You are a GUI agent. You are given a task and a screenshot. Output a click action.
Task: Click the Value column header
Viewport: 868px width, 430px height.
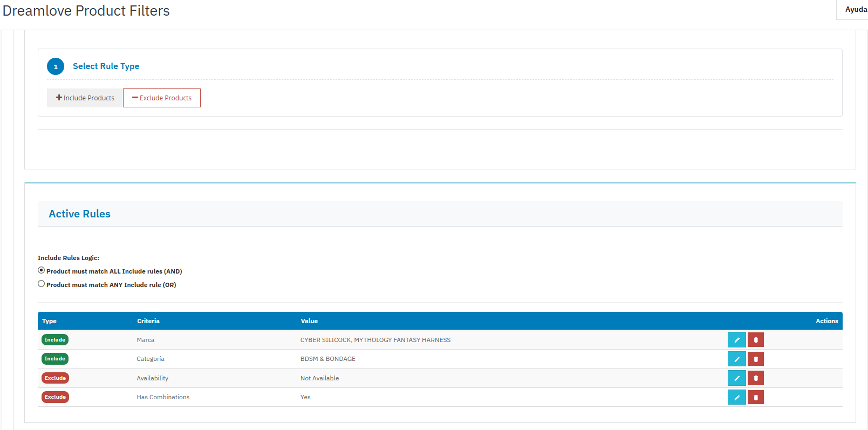click(309, 321)
